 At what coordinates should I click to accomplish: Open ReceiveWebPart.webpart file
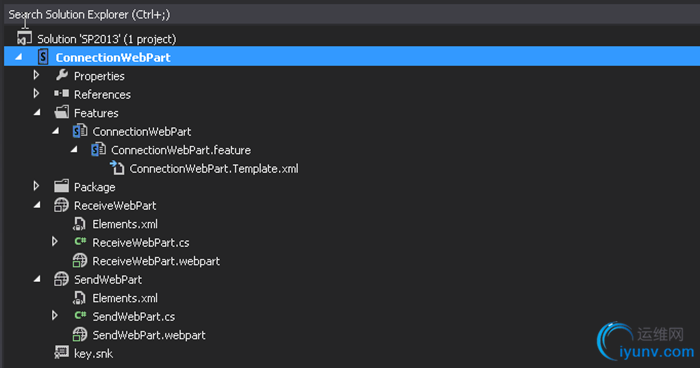(156, 261)
